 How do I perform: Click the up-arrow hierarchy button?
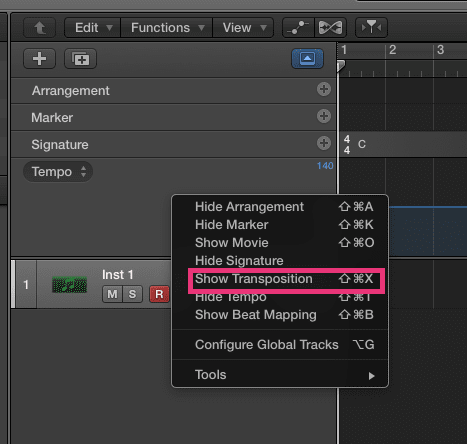tap(39, 28)
